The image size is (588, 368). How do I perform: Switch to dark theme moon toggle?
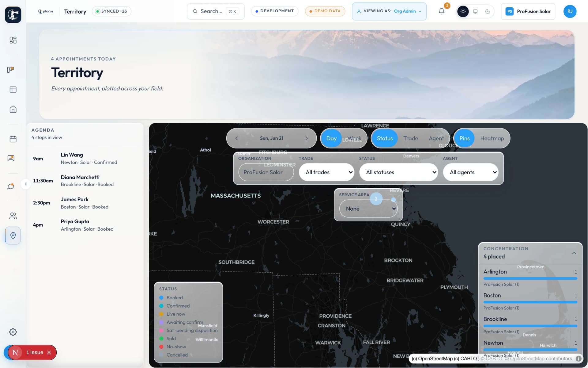click(x=488, y=11)
